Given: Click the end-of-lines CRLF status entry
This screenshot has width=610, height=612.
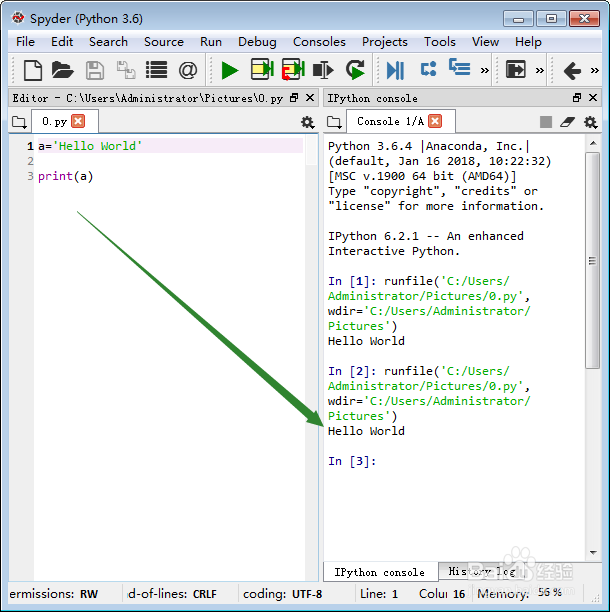Looking at the screenshot, I should click(x=172, y=594).
